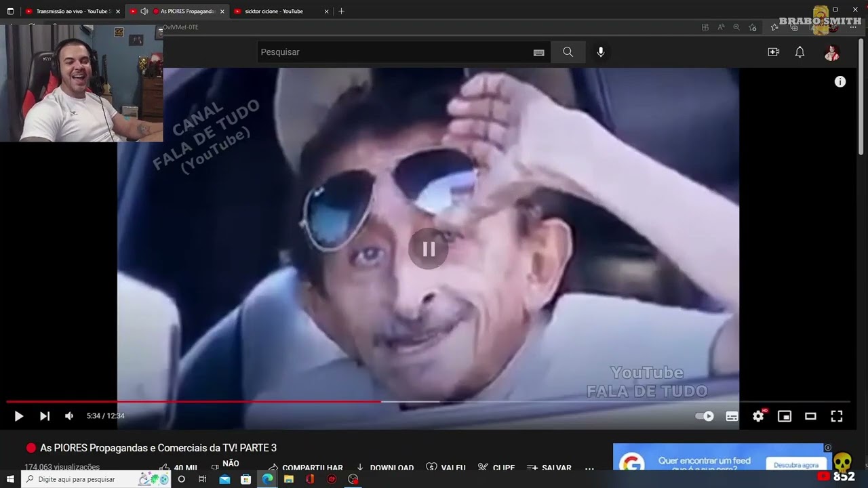
Task: Click the Descubra agora ad button
Action: coord(796,465)
